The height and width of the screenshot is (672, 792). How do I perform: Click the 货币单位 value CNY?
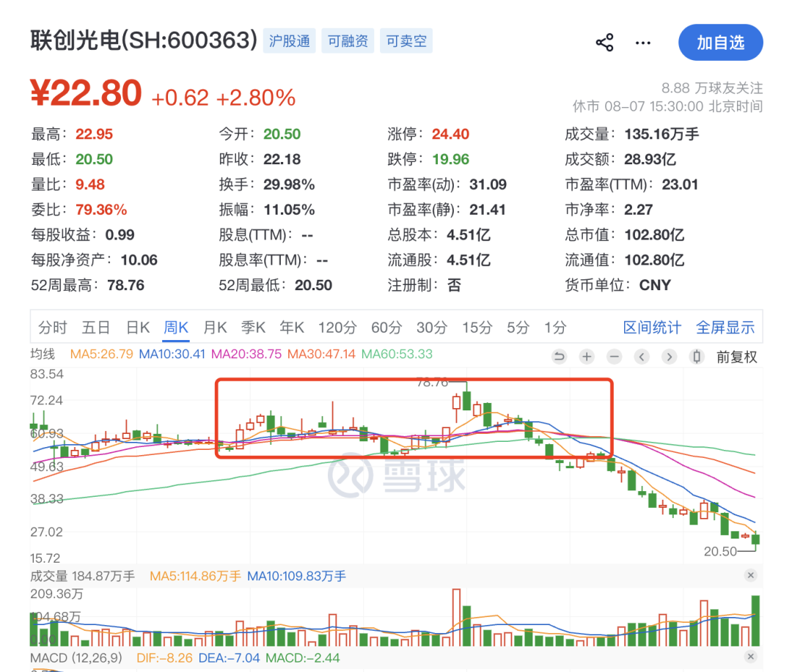pyautogui.click(x=655, y=285)
